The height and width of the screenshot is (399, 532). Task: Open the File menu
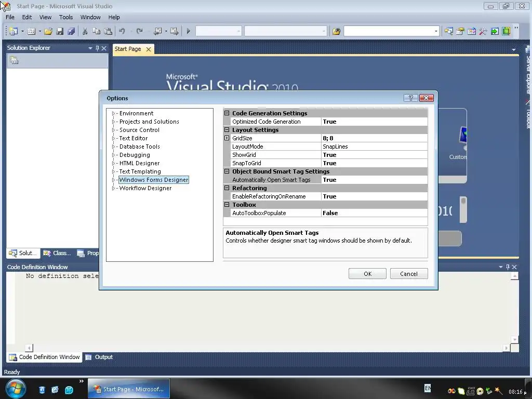pos(10,17)
